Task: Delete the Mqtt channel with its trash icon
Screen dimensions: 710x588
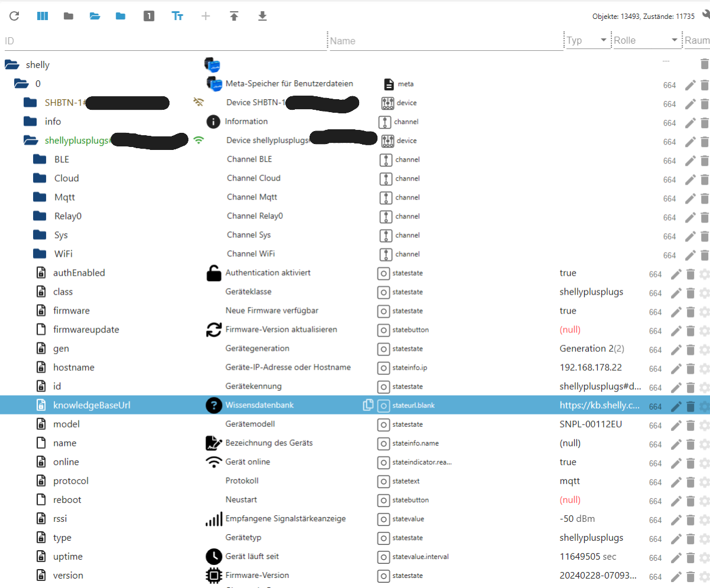Action: point(704,198)
